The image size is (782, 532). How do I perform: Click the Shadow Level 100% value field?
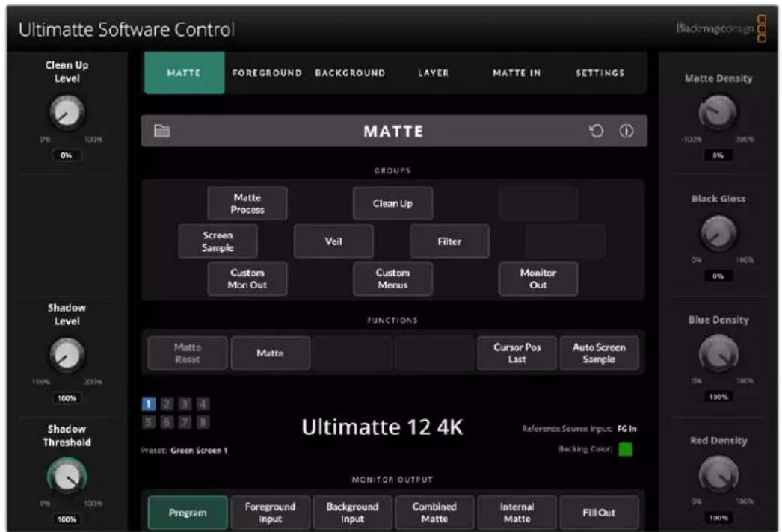67,398
